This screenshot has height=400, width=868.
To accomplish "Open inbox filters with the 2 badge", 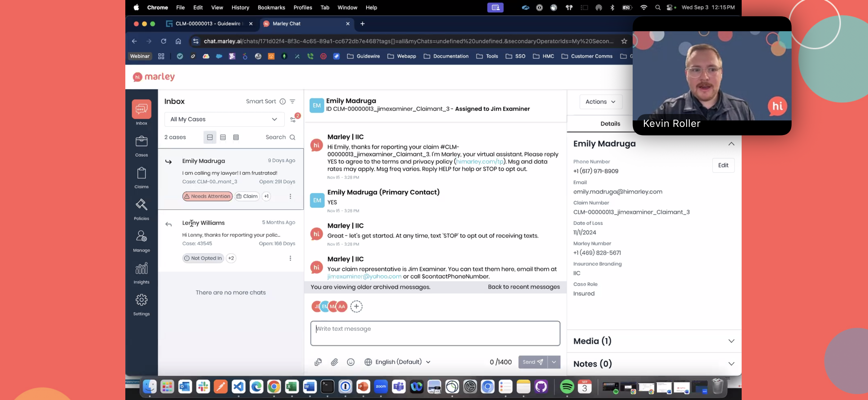I will click(x=293, y=119).
